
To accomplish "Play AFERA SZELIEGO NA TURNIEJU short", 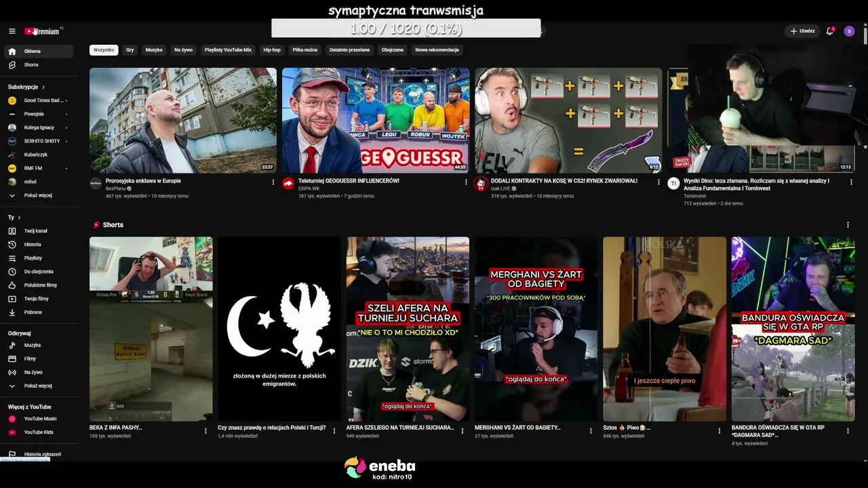I will (408, 329).
